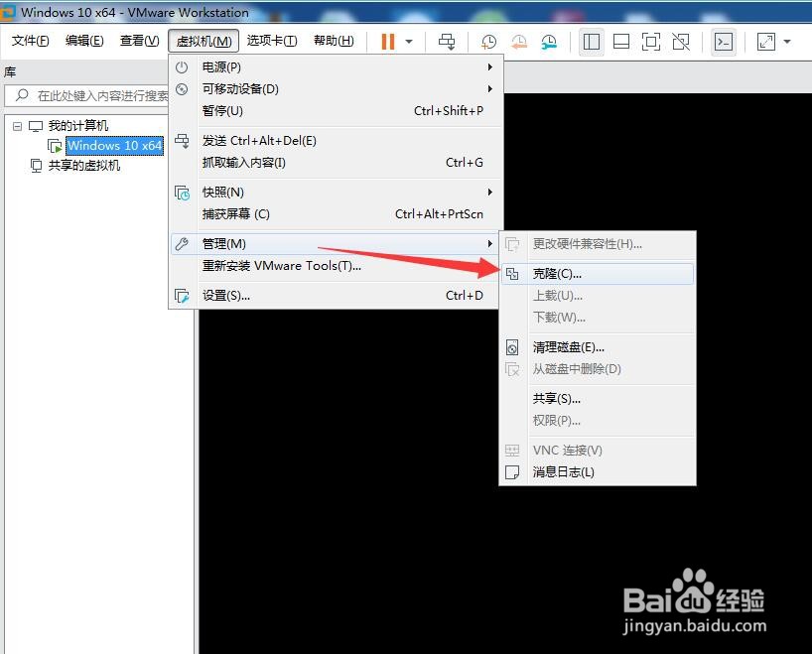Enter full screen mode via toolbar icon
The height and width of the screenshot is (654, 812).
click(651, 42)
